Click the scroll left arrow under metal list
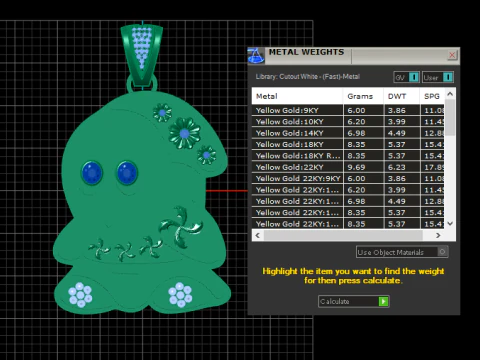Image resolution: width=480 pixels, height=360 pixels. click(257, 235)
